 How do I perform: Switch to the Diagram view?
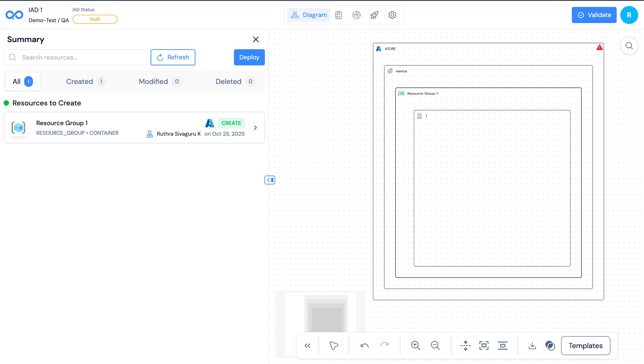(309, 15)
